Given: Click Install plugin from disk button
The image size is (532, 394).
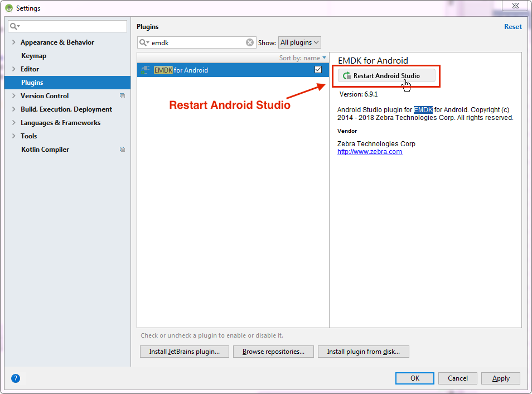Looking at the screenshot, I should [364, 352].
